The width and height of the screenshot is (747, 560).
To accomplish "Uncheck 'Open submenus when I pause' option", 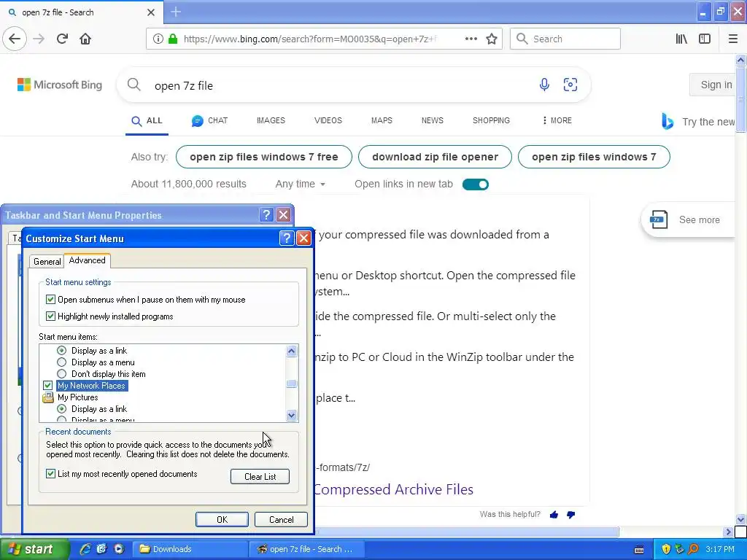I will tap(50, 300).
